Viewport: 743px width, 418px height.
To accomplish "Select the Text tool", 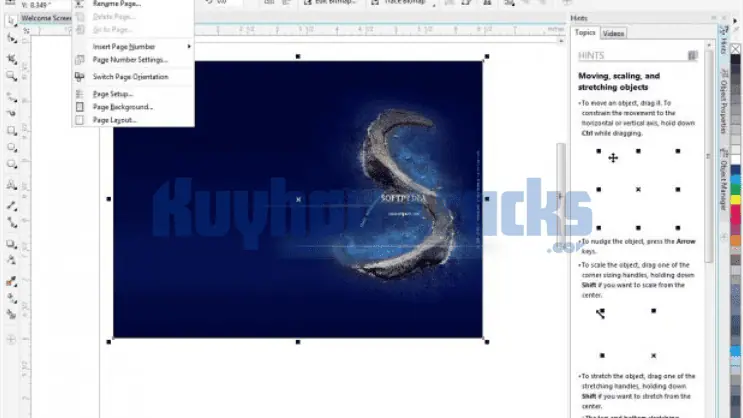I will click(x=11, y=185).
